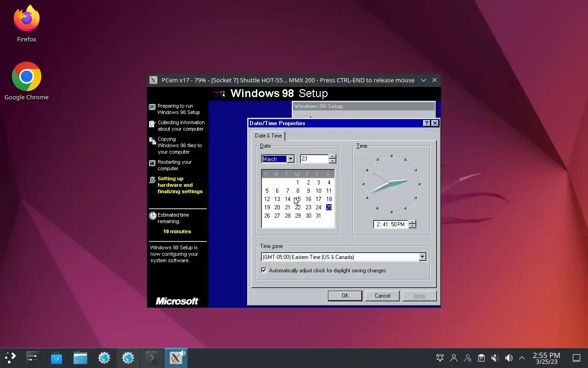This screenshot has height=368, width=588.
Task: Decrease time with down spinner
Action: (413, 227)
